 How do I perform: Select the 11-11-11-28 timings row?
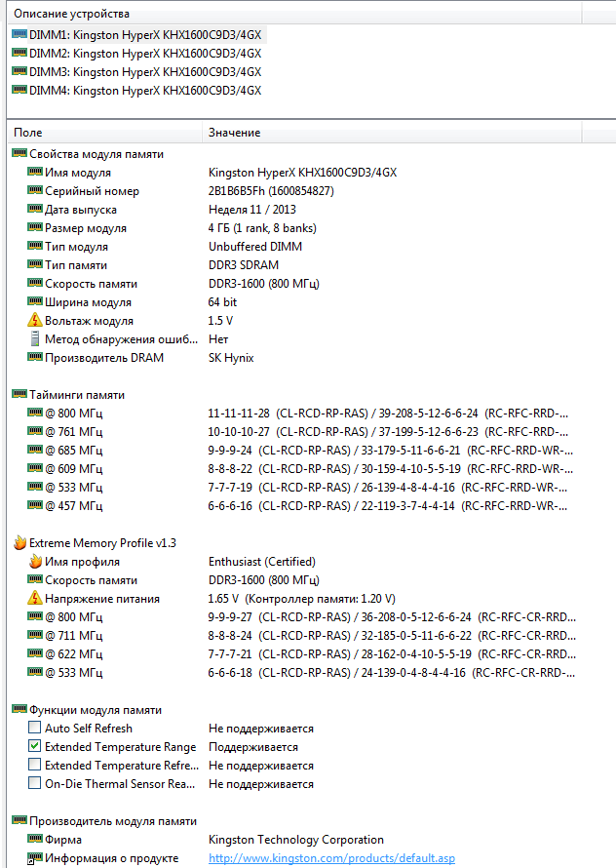[x=299, y=414]
